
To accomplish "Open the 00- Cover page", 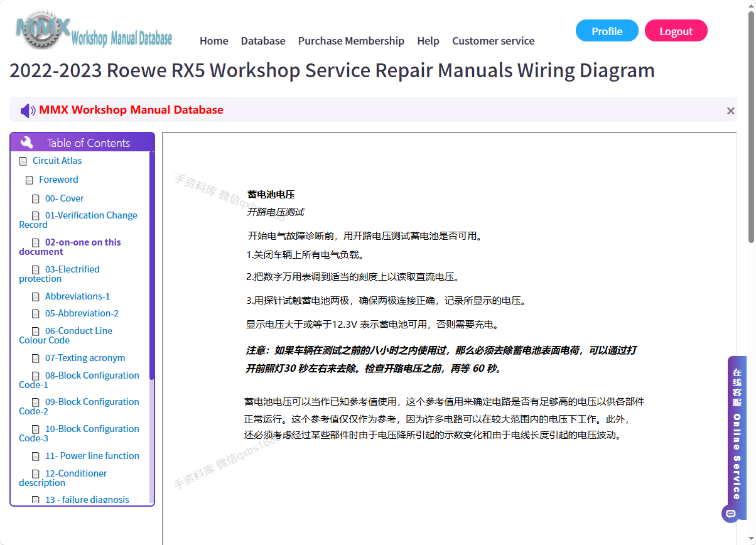I will [65, 198].
